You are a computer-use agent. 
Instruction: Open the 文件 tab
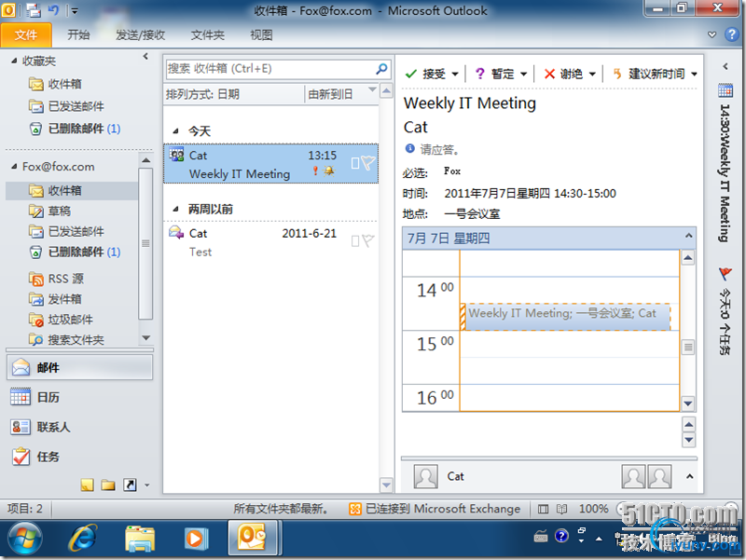[x=26, y=35]
